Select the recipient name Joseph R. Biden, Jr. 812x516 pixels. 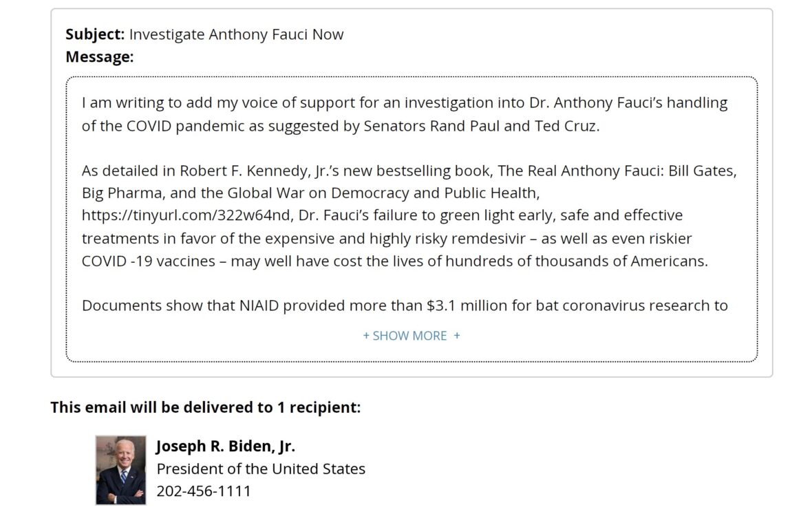click(x=225, y=446)
